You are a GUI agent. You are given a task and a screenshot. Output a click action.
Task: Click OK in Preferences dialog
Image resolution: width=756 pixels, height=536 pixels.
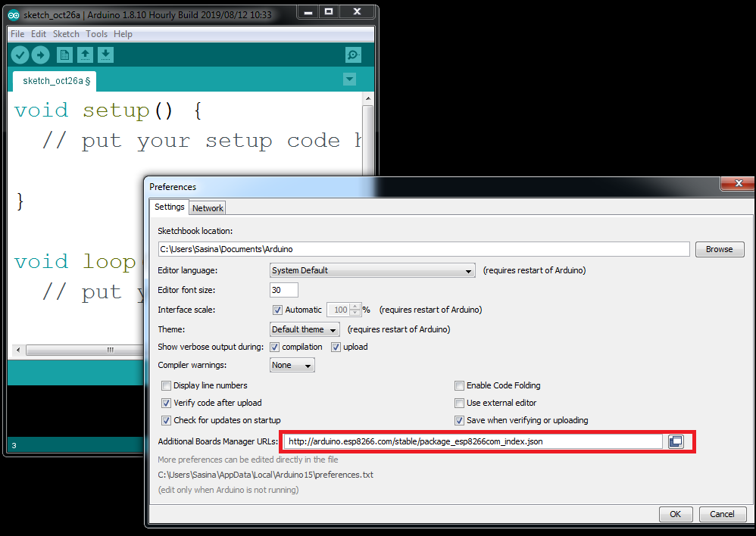tap(676, 514)
